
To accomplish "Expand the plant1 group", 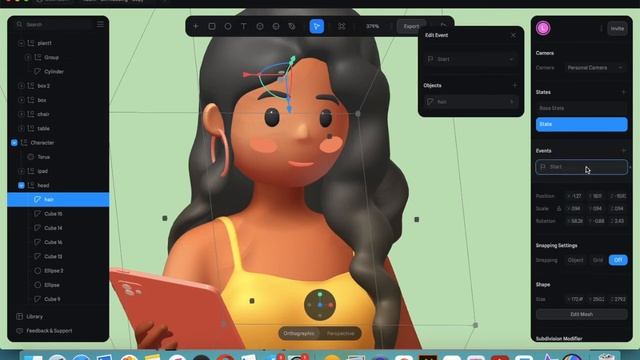I will point(21,43).
